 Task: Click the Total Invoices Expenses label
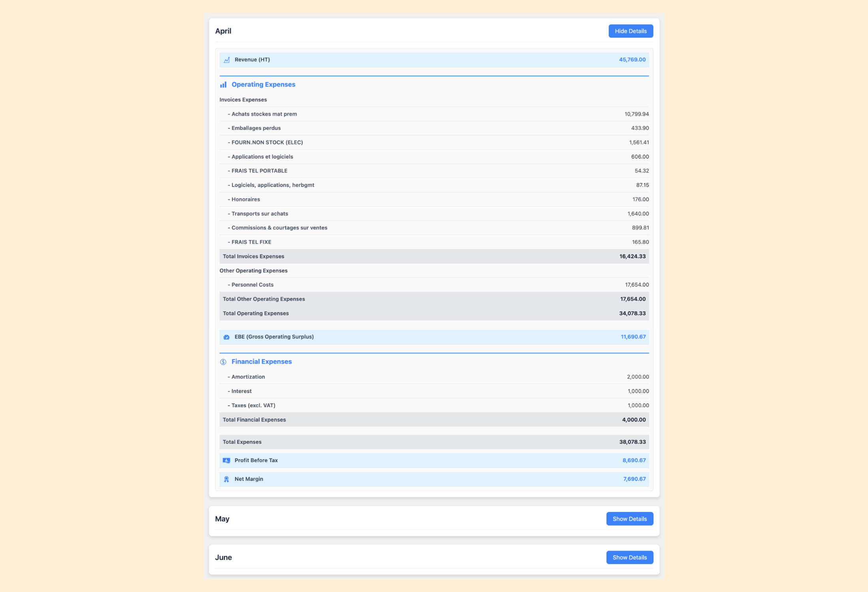253,257
